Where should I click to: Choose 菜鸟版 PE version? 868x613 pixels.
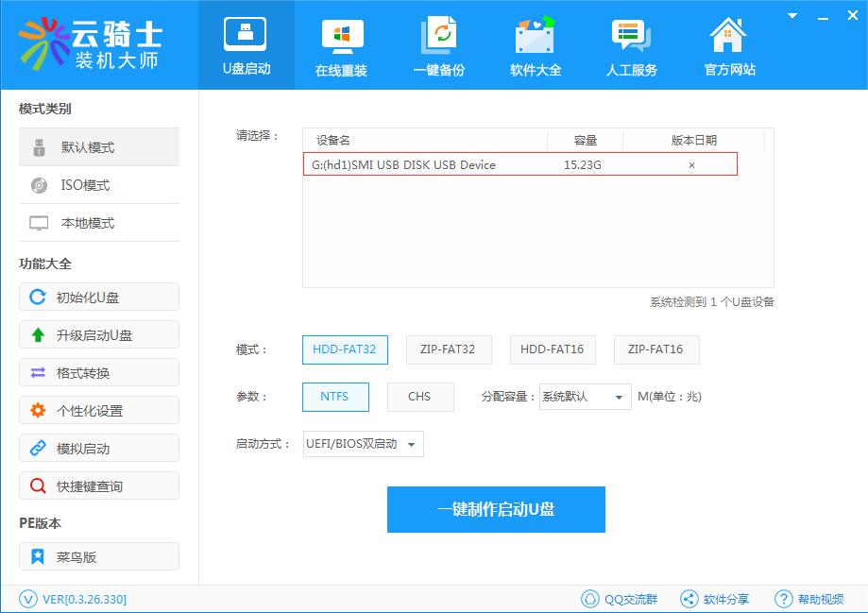click(99, 556)
